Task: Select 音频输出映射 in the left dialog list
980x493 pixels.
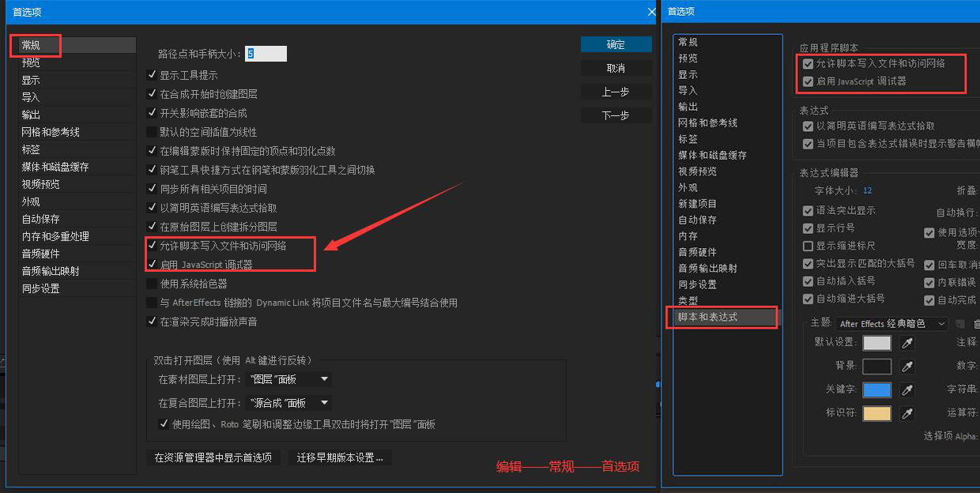Action: click(x=77, y=271)
